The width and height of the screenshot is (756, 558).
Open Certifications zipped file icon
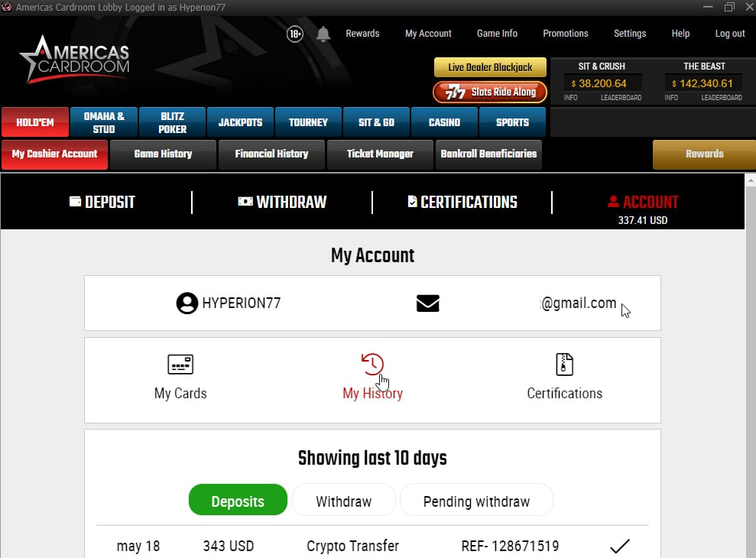[564, 364]
